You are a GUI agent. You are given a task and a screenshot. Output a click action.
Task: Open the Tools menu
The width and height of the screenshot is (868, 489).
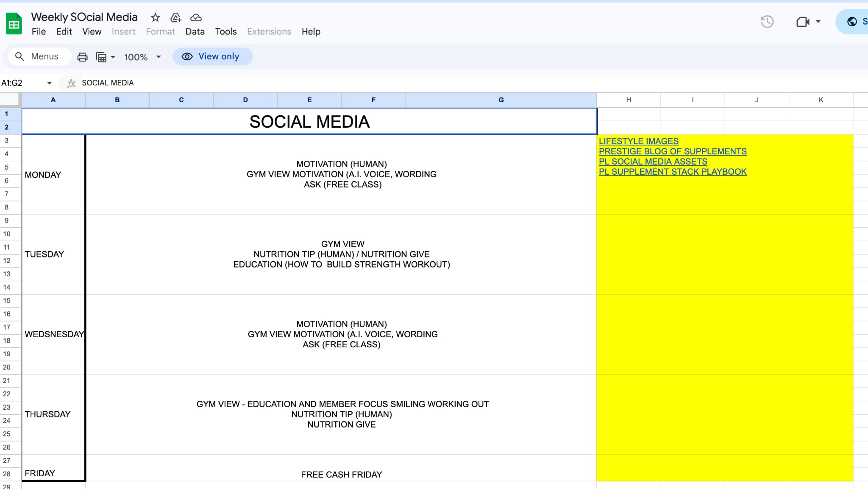(x=226, y=31)
